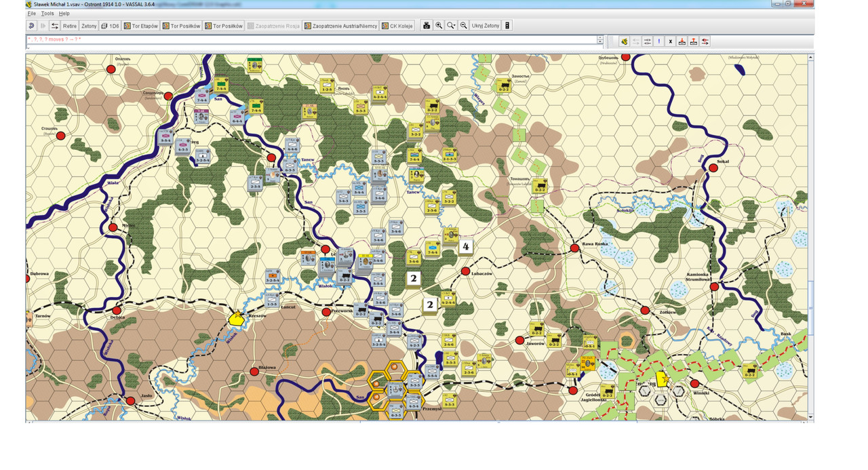Image resolution: width=868 pixels, height=470 pixels.
Task: Click the red crossed-arrows icon
Action: [x=705, y=41]
